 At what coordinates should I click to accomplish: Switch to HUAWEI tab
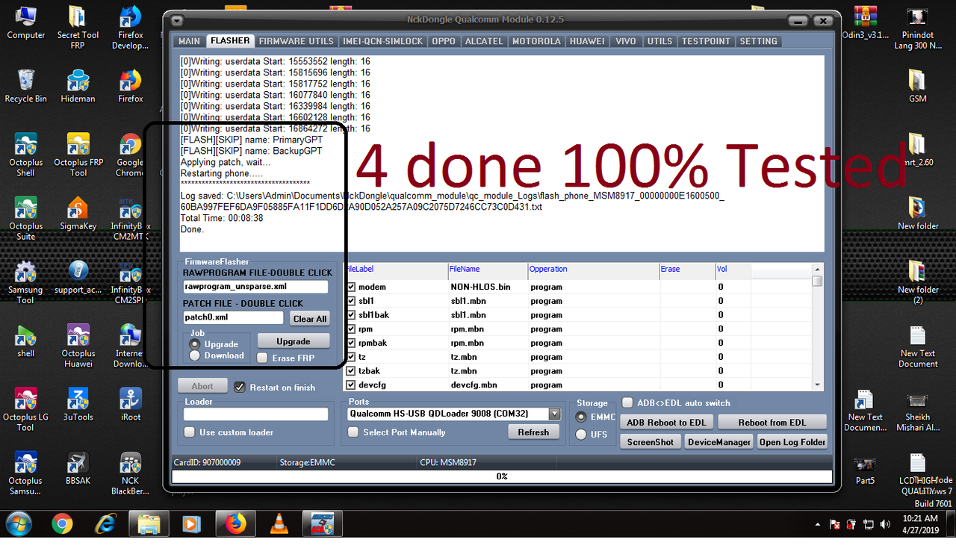[587, 41]
